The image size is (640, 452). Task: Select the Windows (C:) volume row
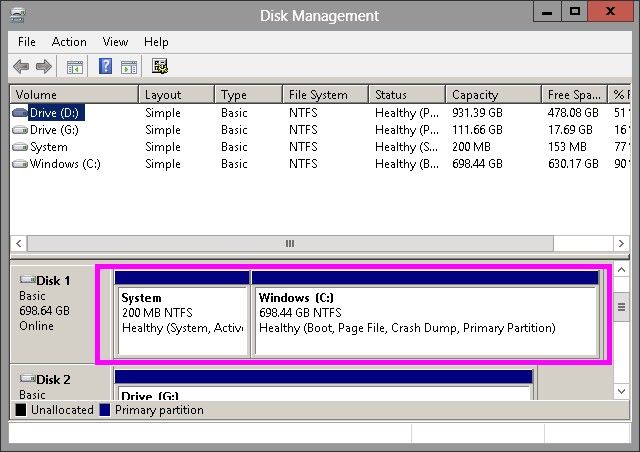pos(68,164)
